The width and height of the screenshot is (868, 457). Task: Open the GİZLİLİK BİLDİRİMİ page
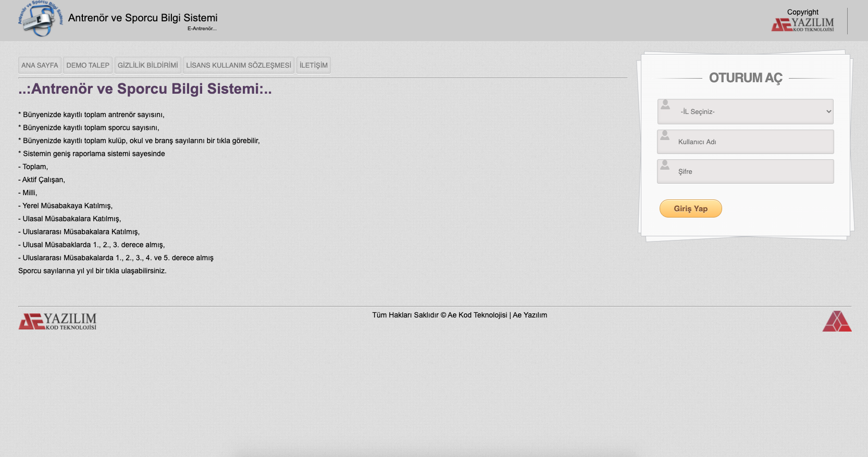147,65
